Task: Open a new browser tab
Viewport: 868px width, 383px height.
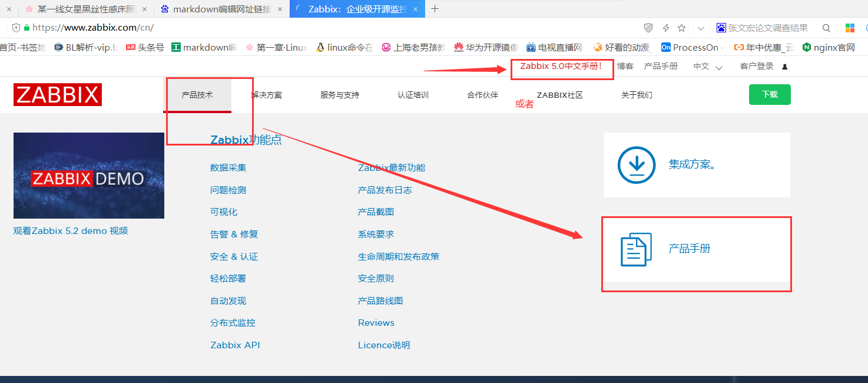Action: 435,9
